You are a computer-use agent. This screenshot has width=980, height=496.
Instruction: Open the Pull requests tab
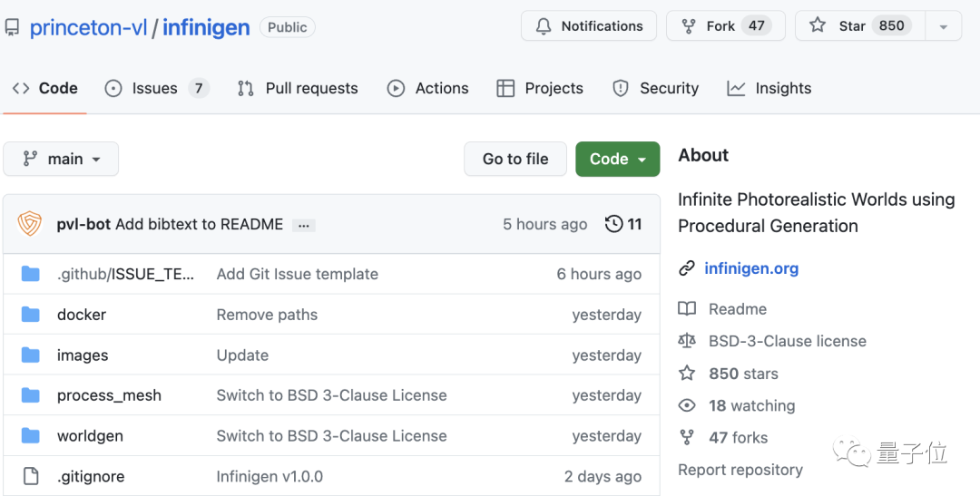tap(298, 88)
